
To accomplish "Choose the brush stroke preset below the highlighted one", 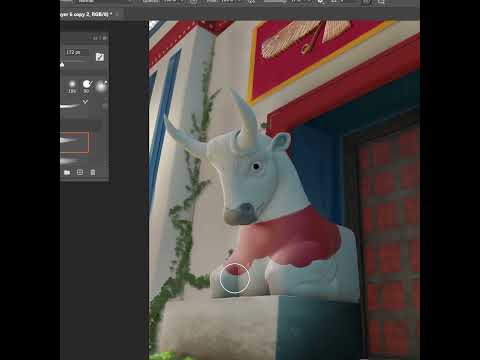I will point(70,161).
